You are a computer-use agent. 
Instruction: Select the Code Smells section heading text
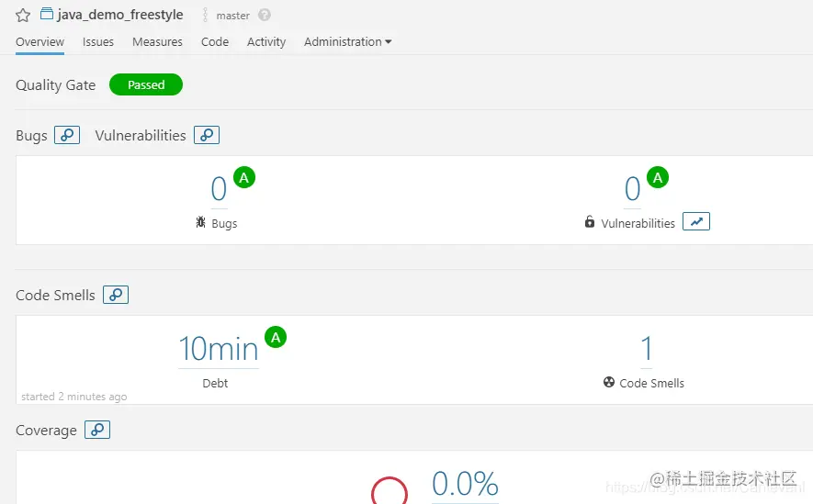click(55, 296)
